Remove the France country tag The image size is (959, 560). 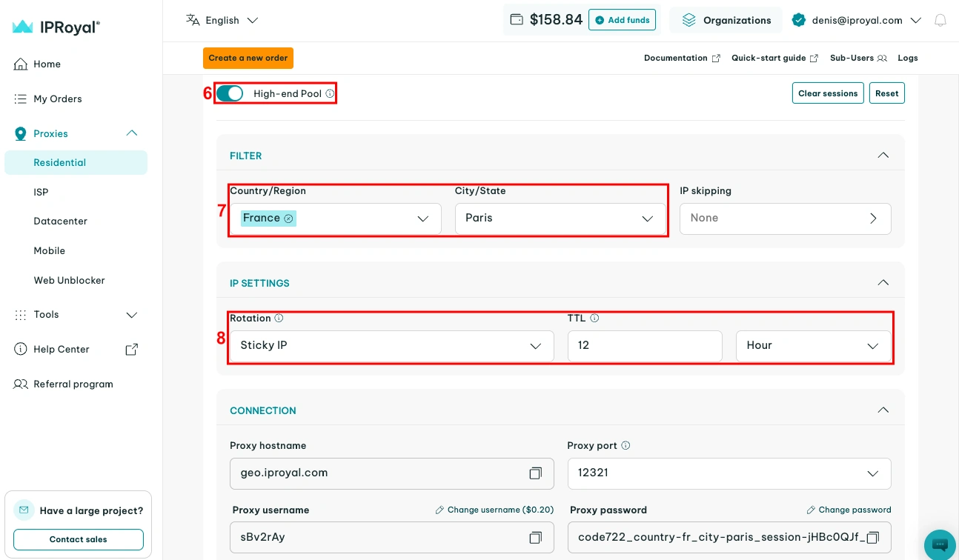pos(288,219)
